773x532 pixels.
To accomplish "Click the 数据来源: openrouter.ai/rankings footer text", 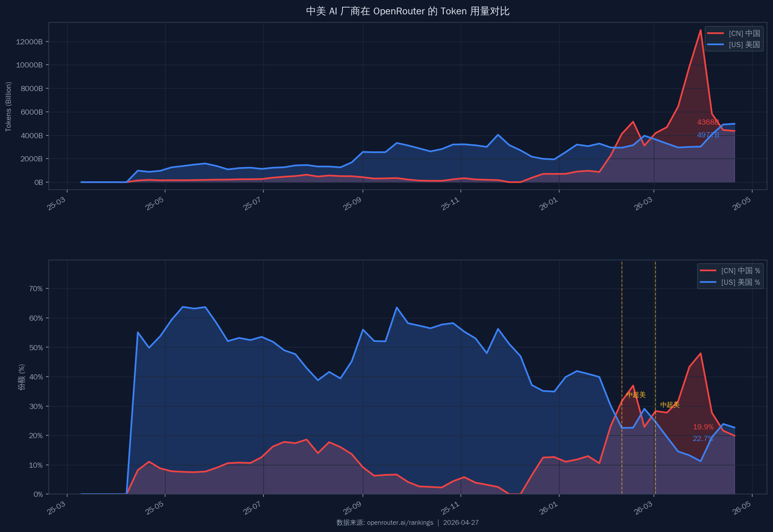I will click(385, 522).
